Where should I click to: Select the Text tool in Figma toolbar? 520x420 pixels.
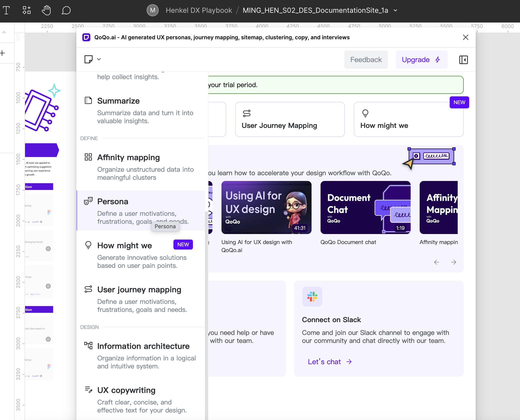pyautogui.click(x=6, y=10)
